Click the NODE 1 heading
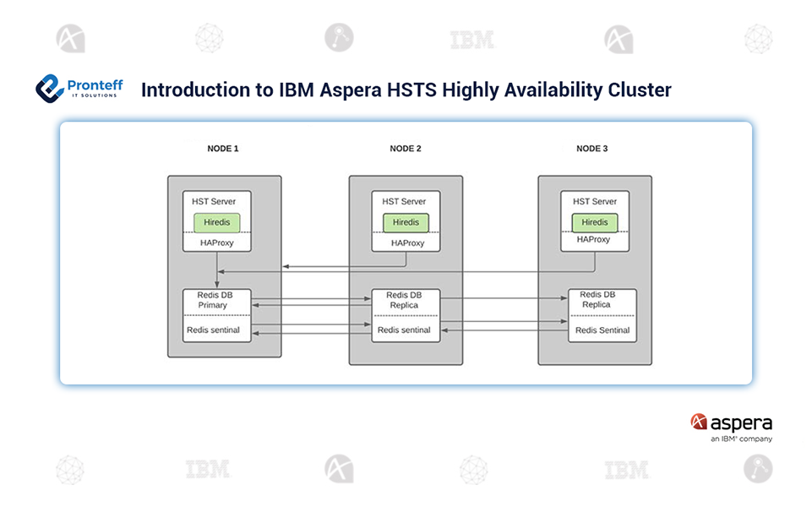 223,149
